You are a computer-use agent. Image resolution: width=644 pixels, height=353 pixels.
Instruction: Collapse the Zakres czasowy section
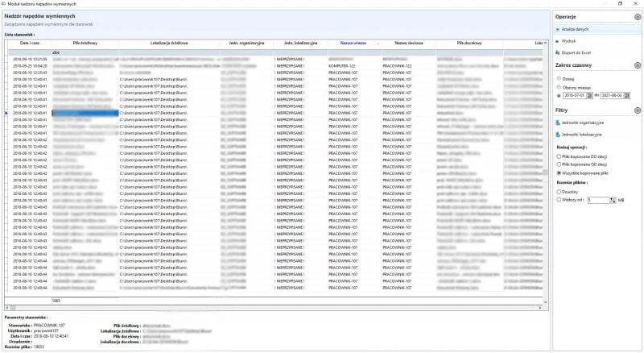click(x=637, y=65)
